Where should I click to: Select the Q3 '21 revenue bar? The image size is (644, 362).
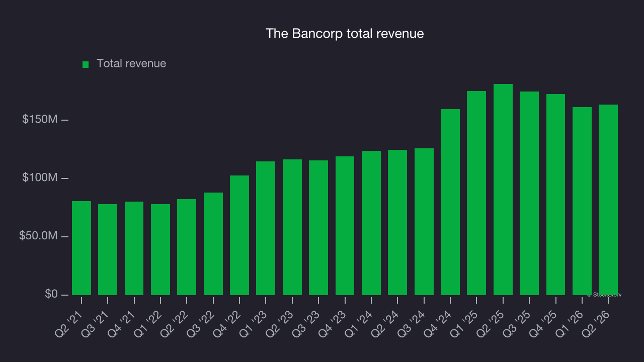(108, 249)
